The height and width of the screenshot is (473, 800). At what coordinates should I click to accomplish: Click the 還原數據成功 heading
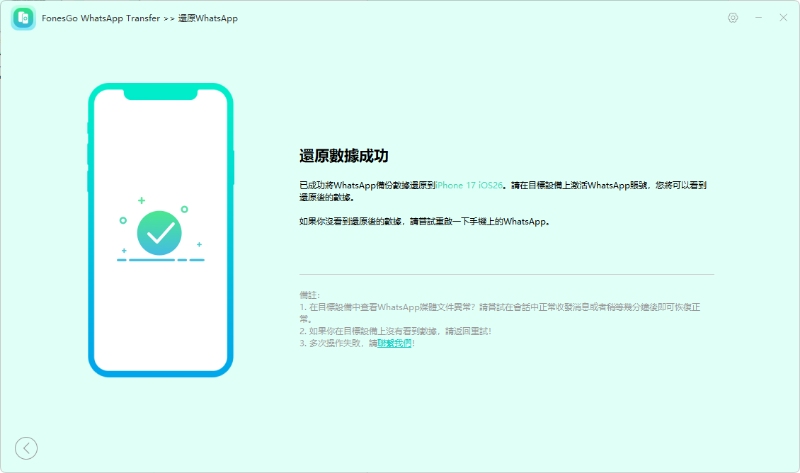tap(344, 156)
